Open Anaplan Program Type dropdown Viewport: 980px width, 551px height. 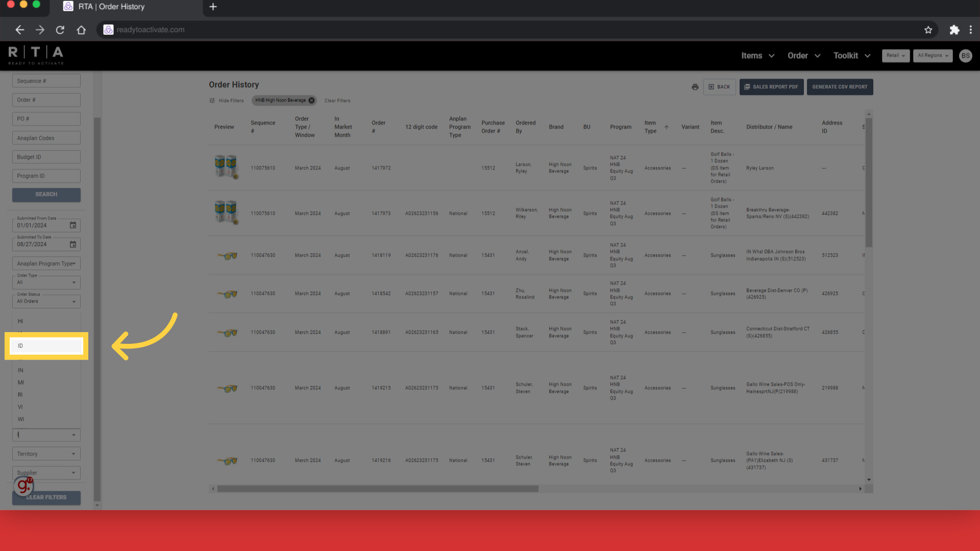click(x=46, y=263)
